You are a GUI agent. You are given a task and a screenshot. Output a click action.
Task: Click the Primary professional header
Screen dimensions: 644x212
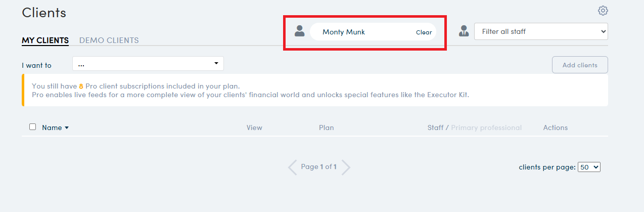tap(486, 128)
